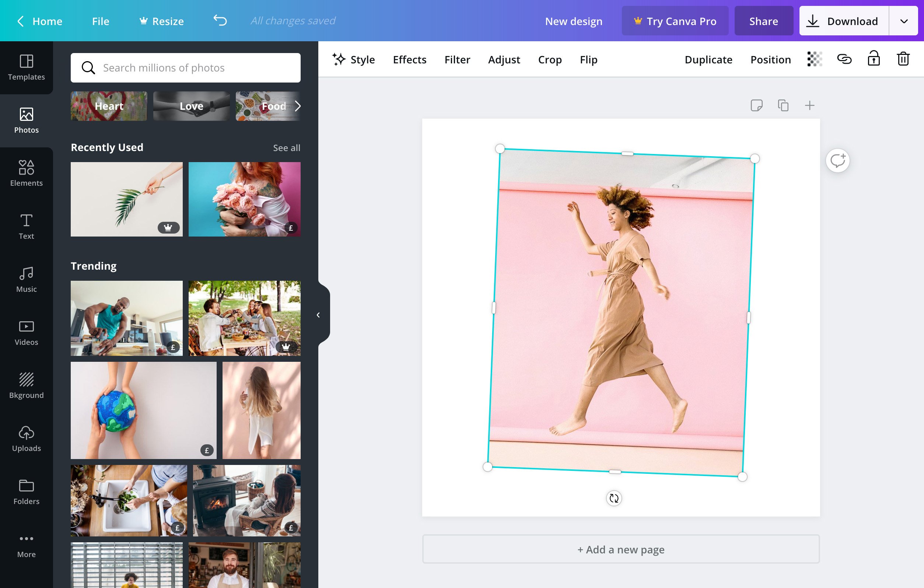Open the File menu
Screen dimensions: 924x588
click(100, 20)
